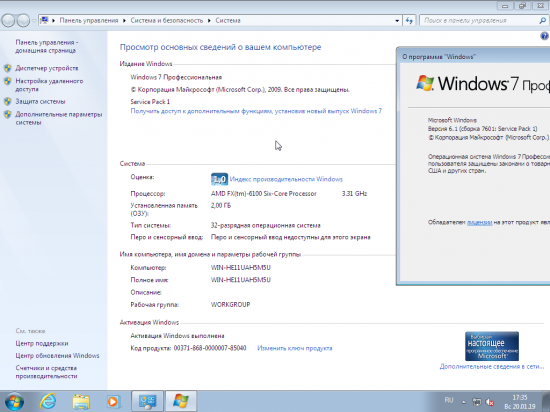Click the Show desktop strip in taskbar corner
The height and width of the screenshot is (412, 550).
click(546, 401)
